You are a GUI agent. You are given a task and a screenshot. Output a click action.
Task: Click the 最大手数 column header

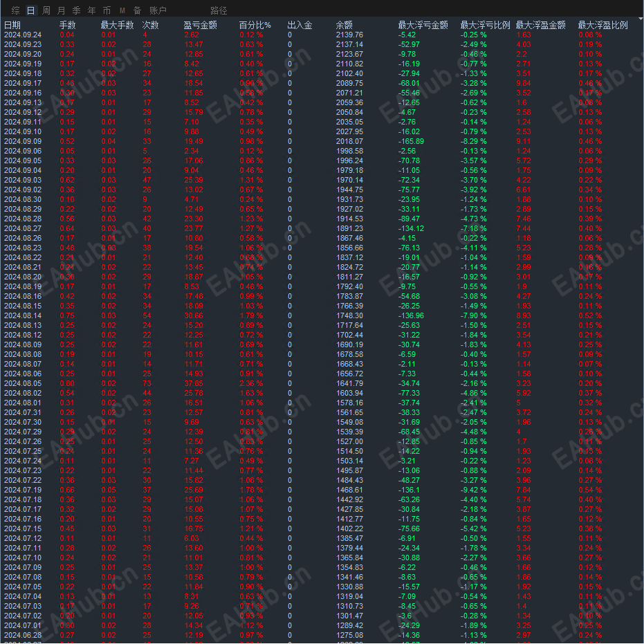tap(118, 25)
